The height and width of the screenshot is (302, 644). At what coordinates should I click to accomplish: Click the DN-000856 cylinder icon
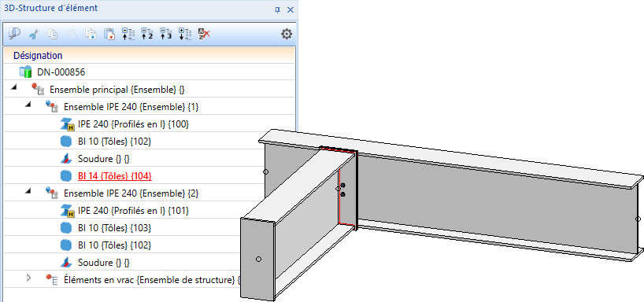25,72
